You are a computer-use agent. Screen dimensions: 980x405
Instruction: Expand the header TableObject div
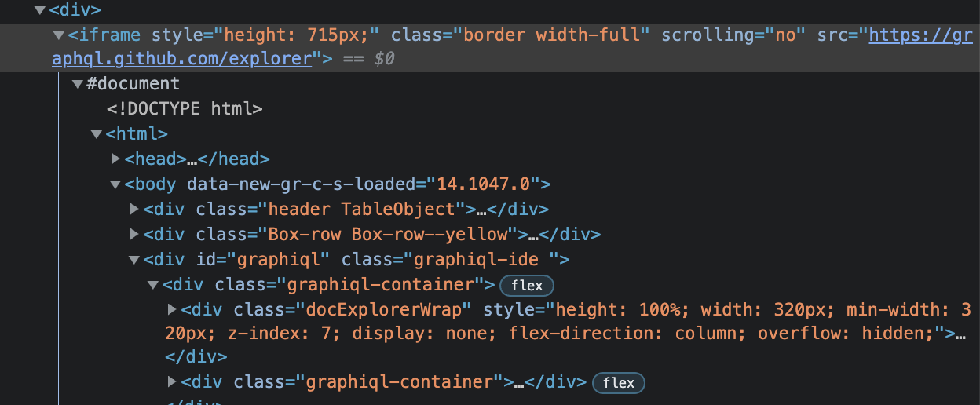(134, 209)
